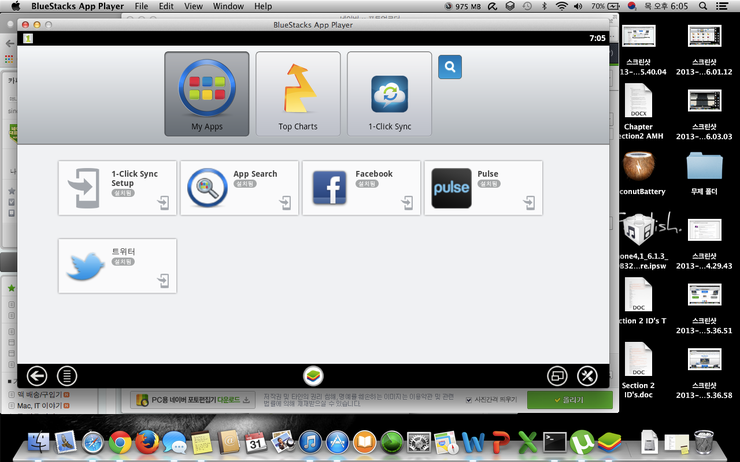Open Spotlight search in menu bar
Image resolution: width=740 pixels, height=462 pixels.
point(703,6)
